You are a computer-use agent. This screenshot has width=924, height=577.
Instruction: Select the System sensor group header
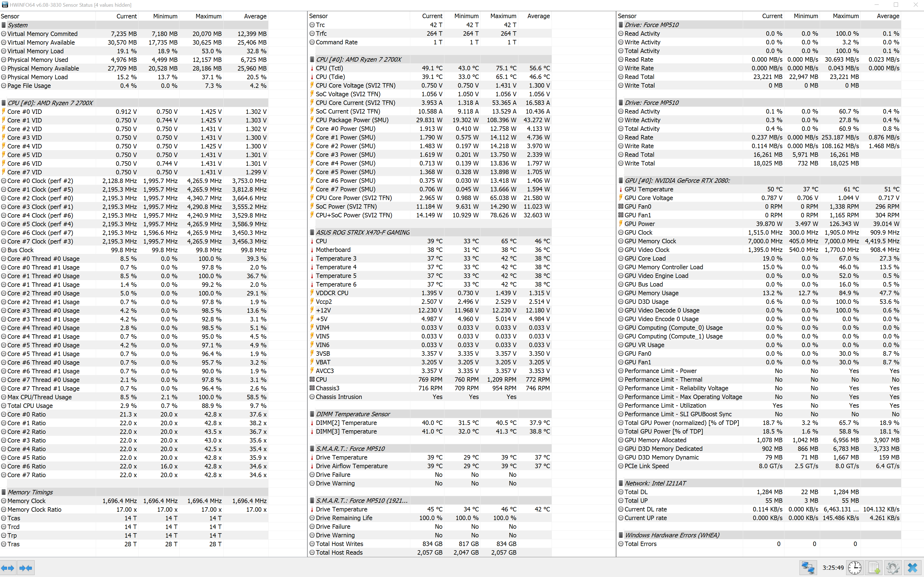(18, 25)
